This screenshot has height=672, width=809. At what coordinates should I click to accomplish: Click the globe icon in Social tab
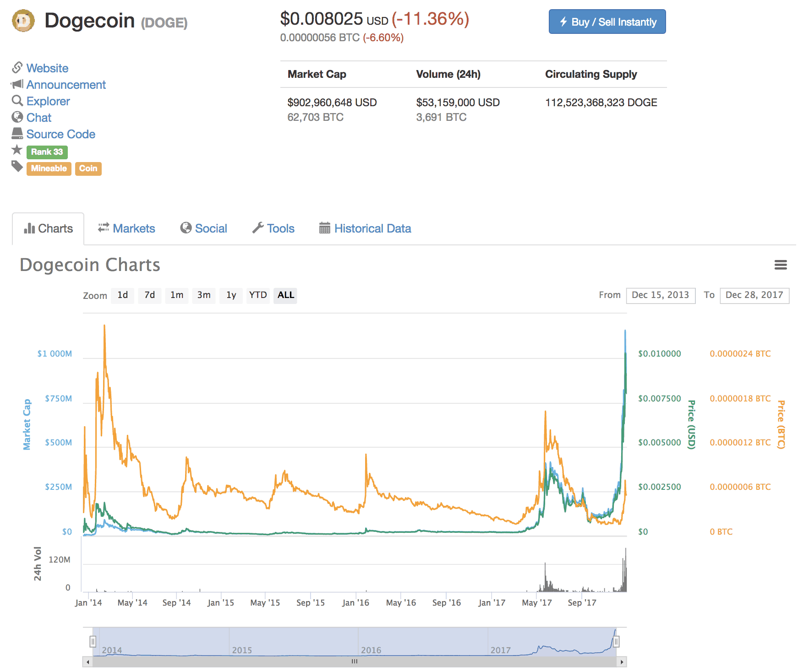tap(186, 228)
